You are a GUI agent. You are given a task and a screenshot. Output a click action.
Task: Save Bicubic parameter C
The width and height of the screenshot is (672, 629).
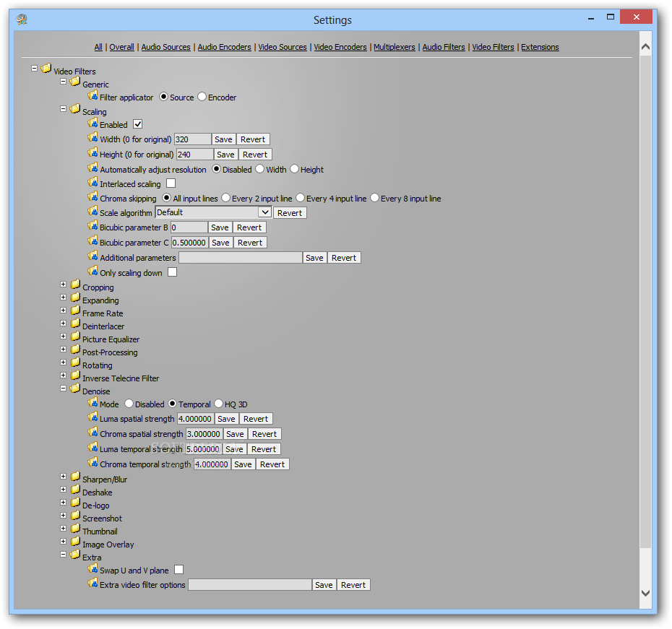(220, 243)
